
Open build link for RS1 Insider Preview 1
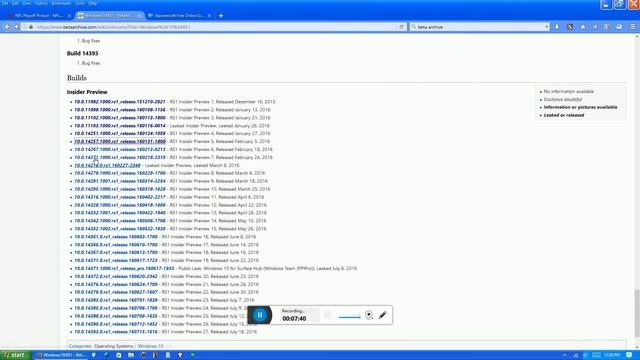coord(120,102)
